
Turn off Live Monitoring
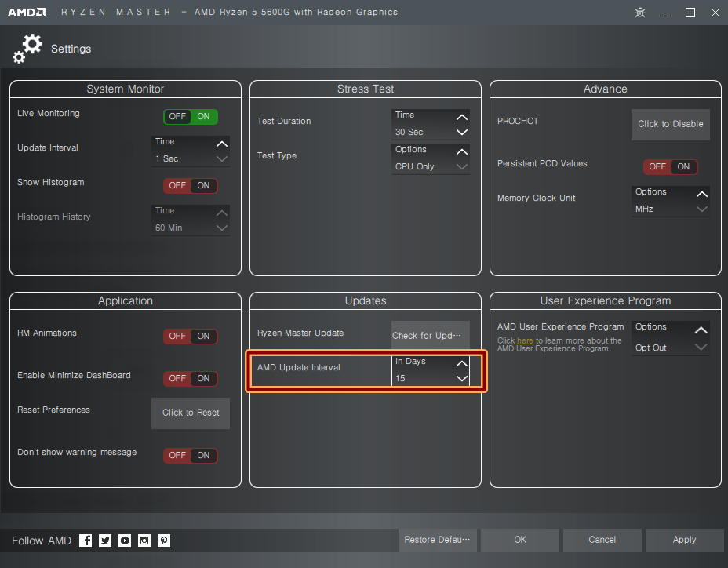tap(177, 116)
